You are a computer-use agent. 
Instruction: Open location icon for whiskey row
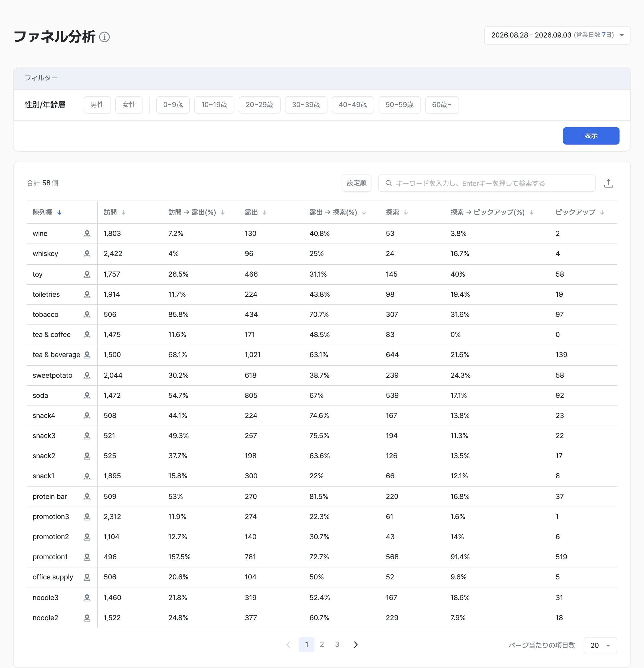click(87, 254)
